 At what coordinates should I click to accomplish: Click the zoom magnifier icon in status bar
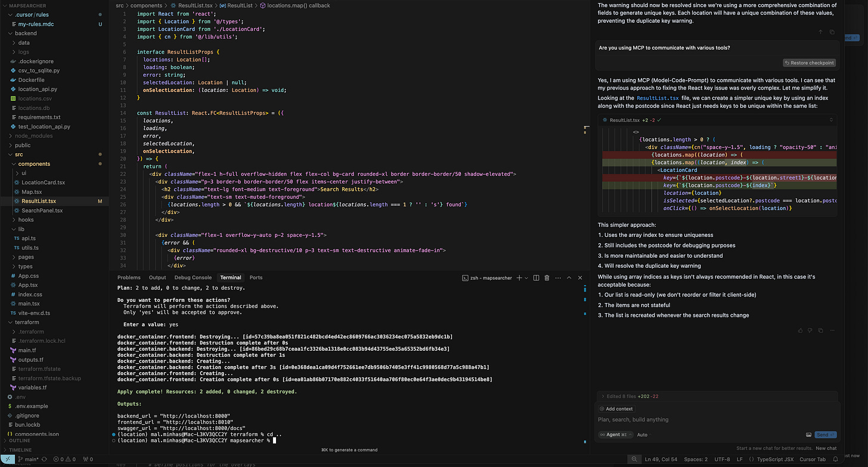click(635, 459)
